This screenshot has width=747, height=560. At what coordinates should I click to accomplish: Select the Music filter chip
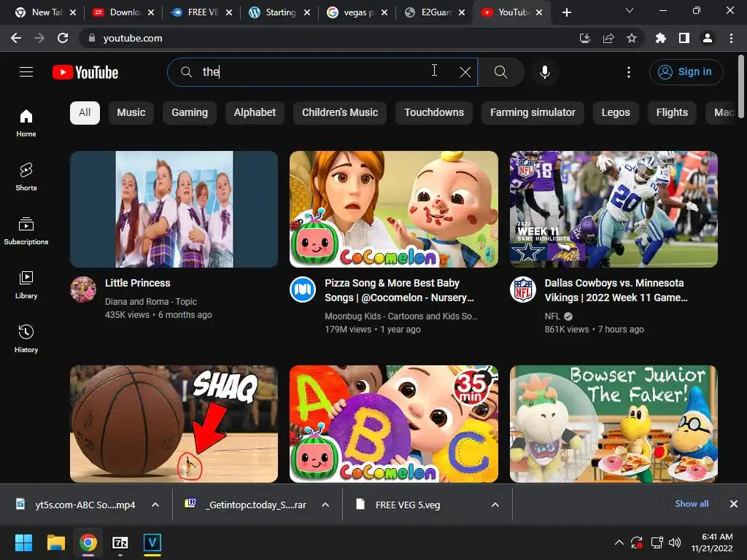tap(131, 113)
